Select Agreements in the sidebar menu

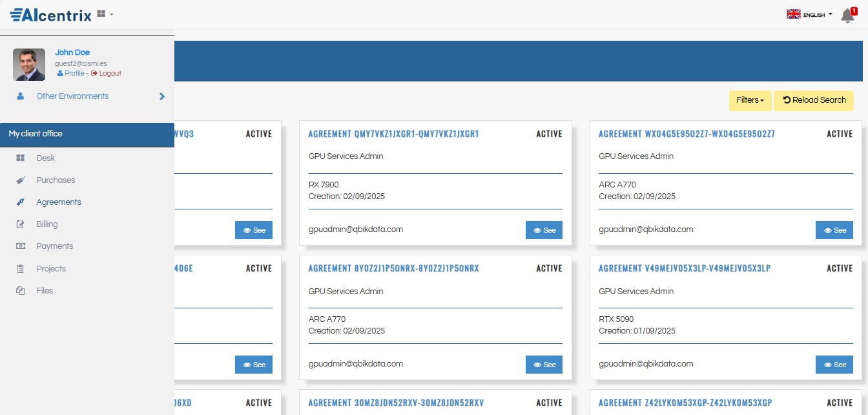click(x=58, y=202)
